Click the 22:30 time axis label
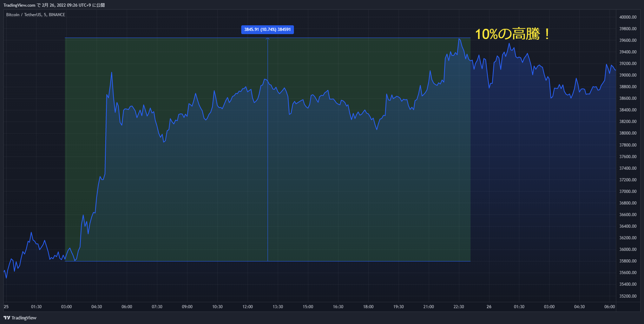The image size is (644, 324). [x=459, y=307]
